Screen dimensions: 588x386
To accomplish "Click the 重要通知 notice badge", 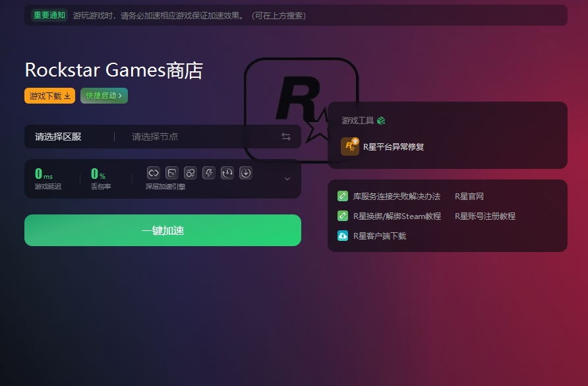I will pos(49,15).
